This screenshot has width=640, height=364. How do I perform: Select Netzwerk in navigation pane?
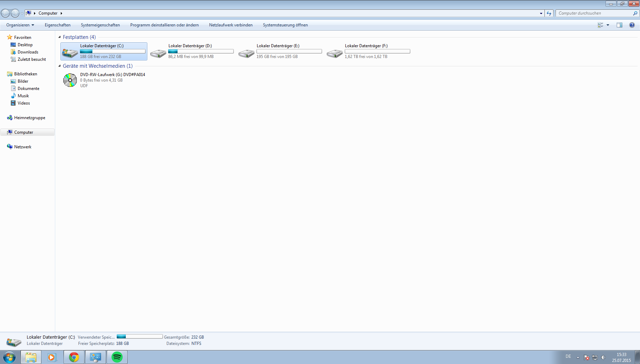tap(23, 147)
